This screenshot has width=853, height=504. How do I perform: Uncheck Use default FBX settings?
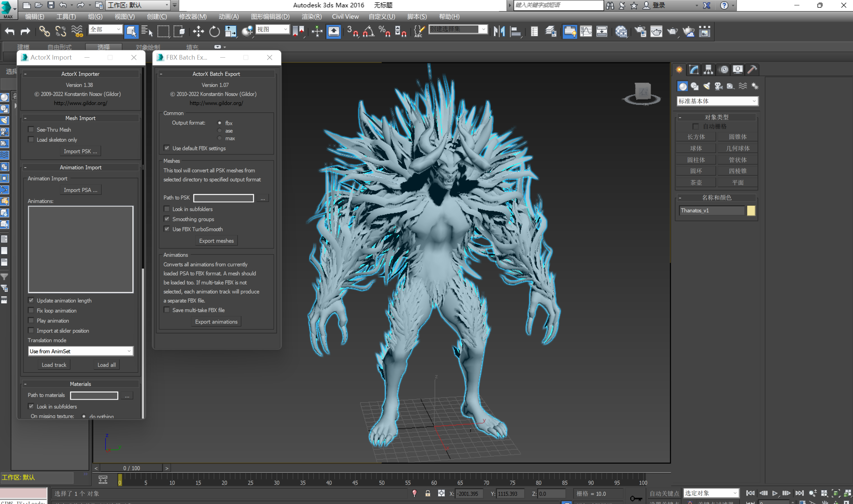pos(167,148)
